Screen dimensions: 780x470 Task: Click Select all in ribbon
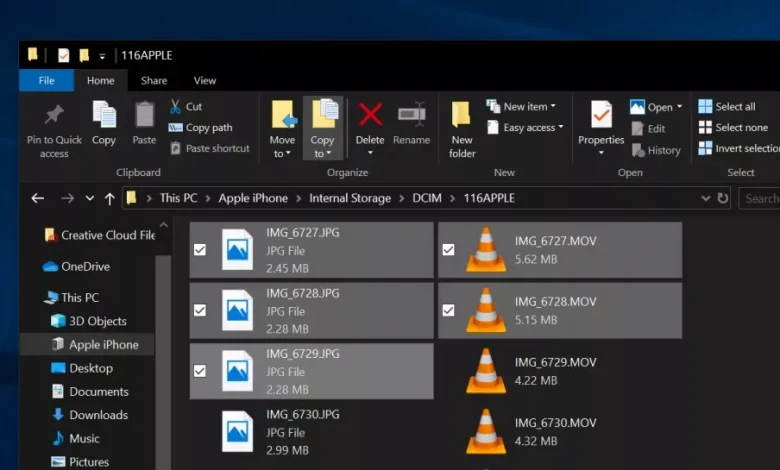(727, 106)
